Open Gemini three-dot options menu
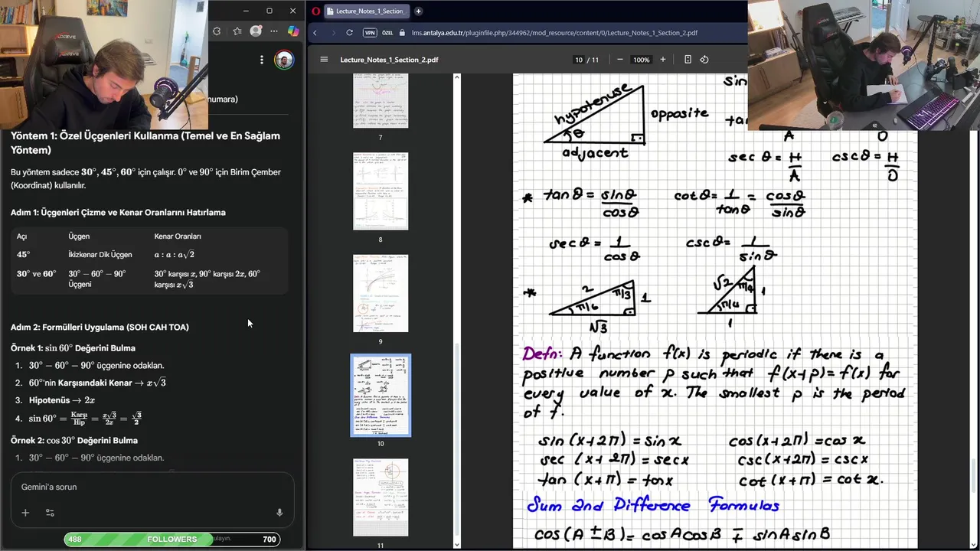The width and height of the screenshot is (980, 551). (261, 60)
